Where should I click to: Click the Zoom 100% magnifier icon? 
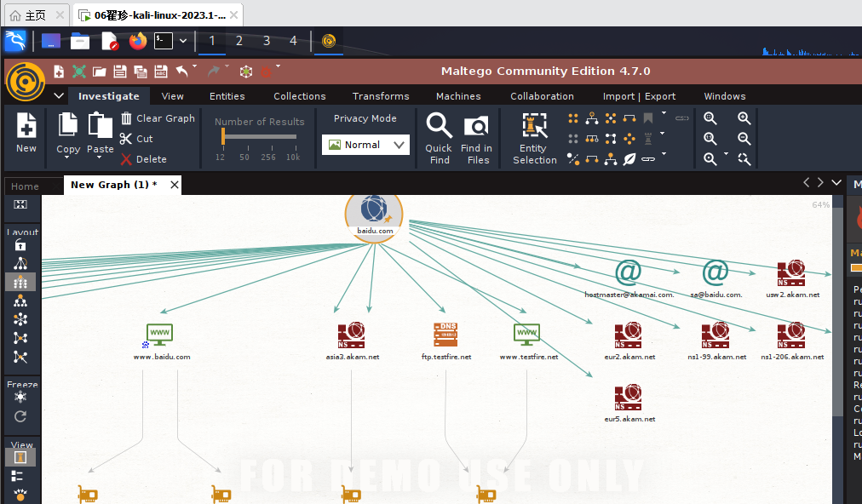pos(710,139)
